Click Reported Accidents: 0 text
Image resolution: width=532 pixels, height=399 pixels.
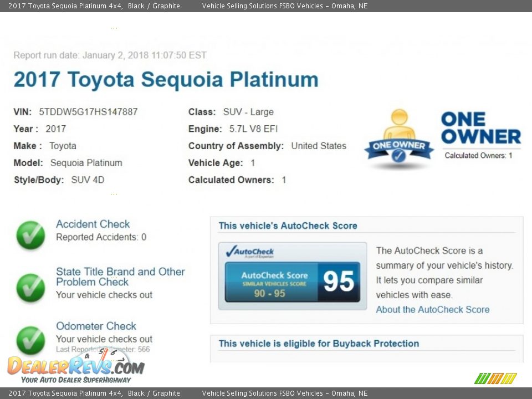point(101,237)
